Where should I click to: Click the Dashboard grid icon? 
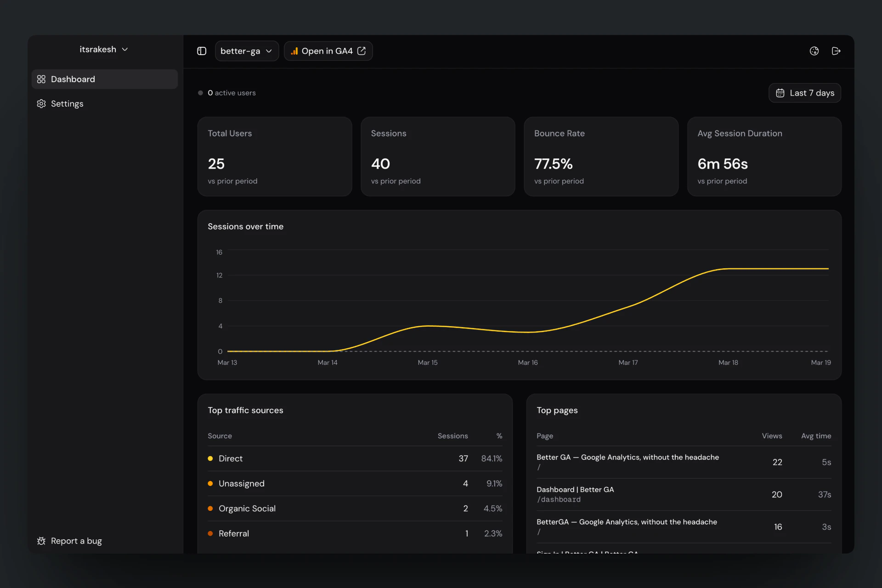[41, 79]
